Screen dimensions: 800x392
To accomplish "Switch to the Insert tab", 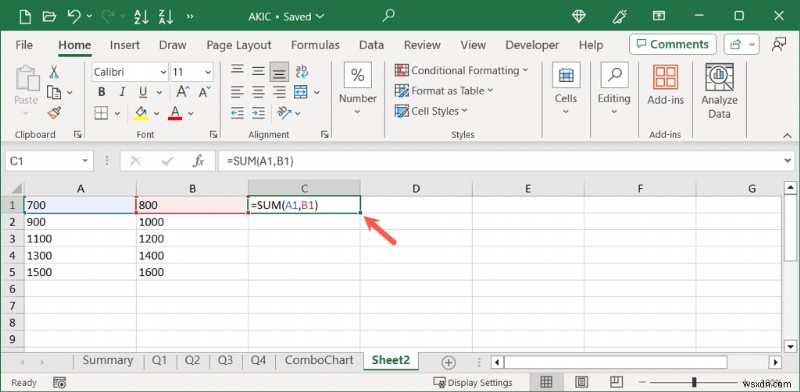I will 124,45.
